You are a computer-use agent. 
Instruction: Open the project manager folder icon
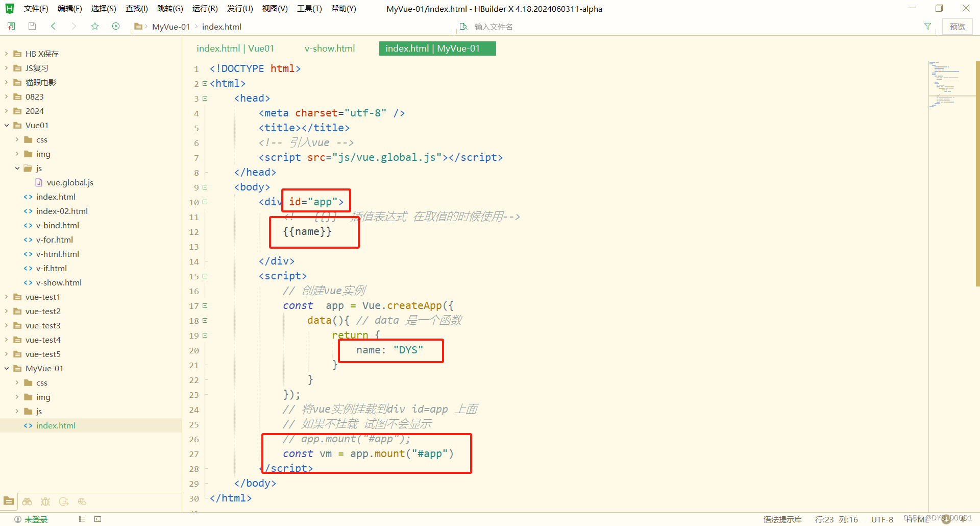click(9, 501)
